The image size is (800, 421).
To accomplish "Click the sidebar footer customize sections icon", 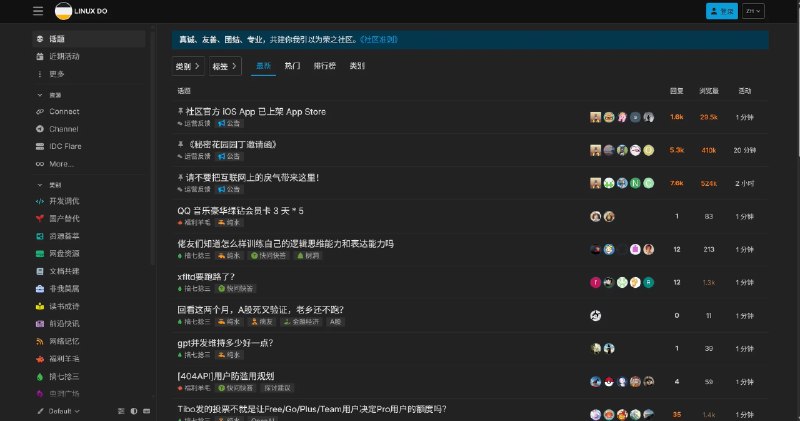I will (x=121, y=411).
